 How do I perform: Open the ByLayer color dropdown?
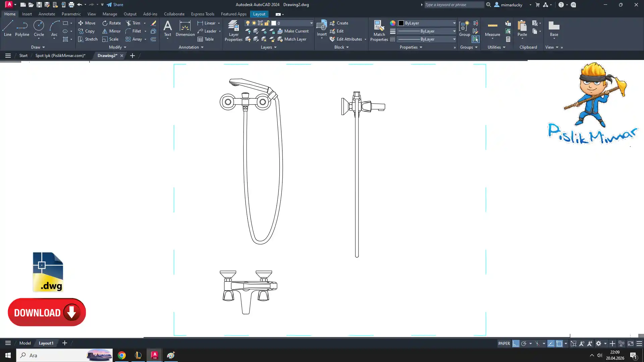tap(454, 23)
